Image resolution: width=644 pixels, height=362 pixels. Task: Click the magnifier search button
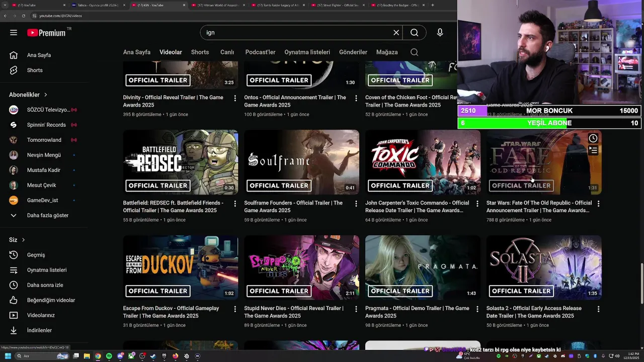click(x=414, y=33)
